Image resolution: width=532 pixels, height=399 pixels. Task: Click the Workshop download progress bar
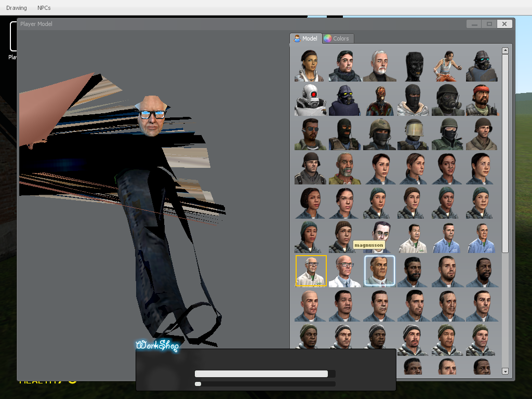[265, 374]
